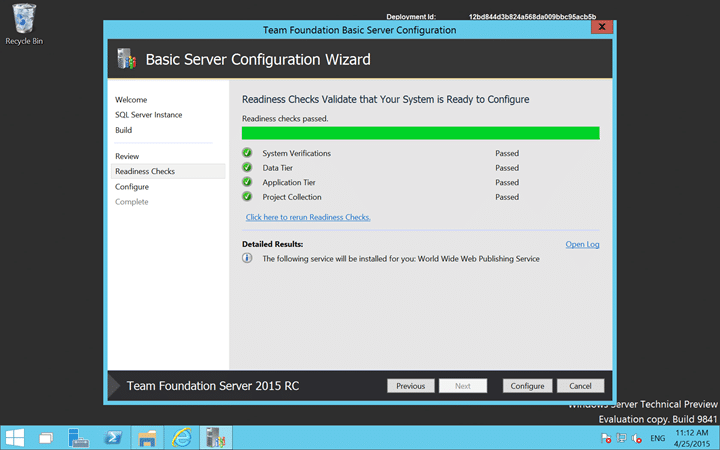Open the Recycle Bin desktop icon
The image size is (720, 450).
click(x=24, y=24)
